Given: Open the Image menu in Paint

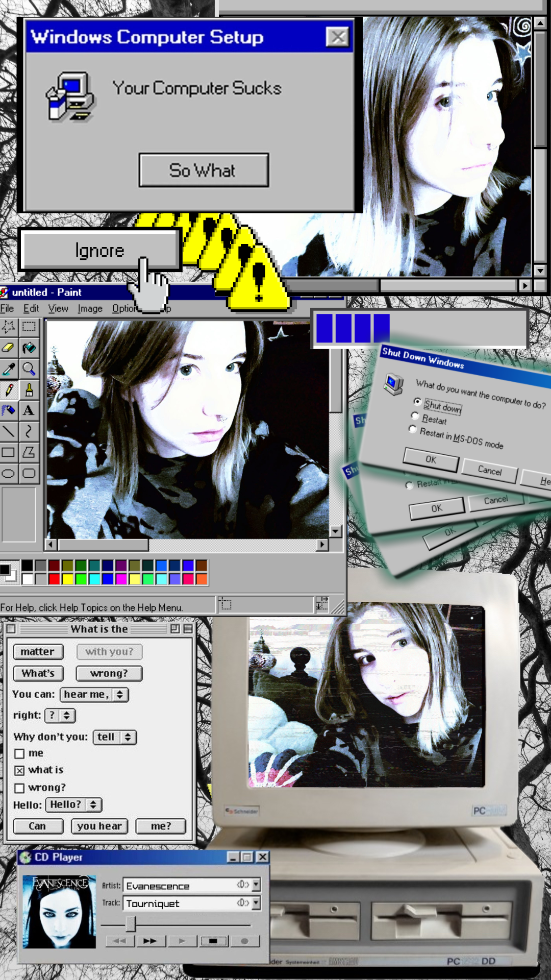Looking at the screenshot, I should tap(90, 308).
